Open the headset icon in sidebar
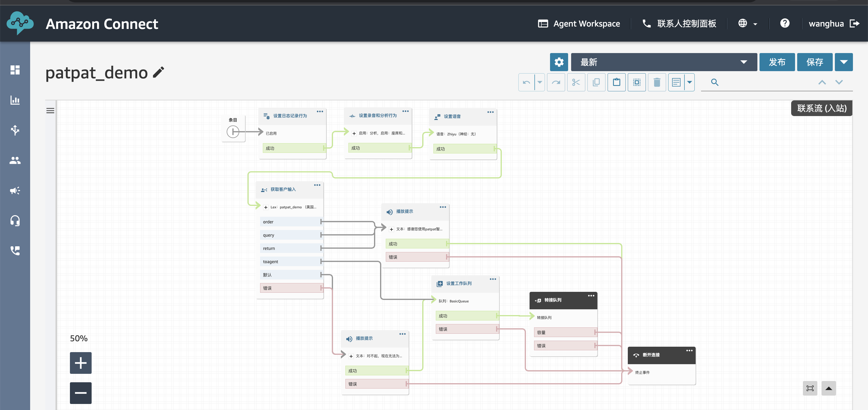 (x=15, y=220)
